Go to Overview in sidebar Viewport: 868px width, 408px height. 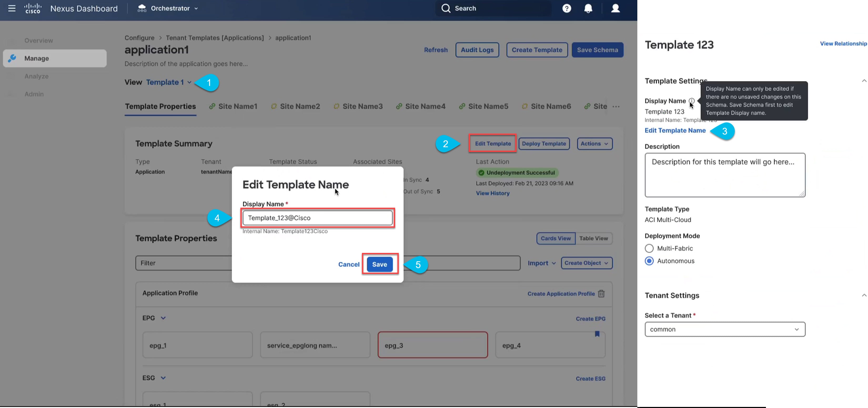coord(38,40)
